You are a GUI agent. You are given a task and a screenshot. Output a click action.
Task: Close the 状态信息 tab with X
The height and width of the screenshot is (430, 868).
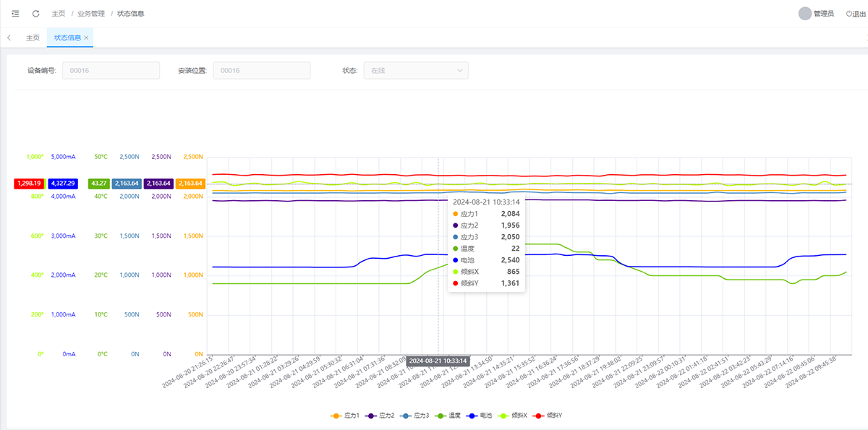(87, 38)
